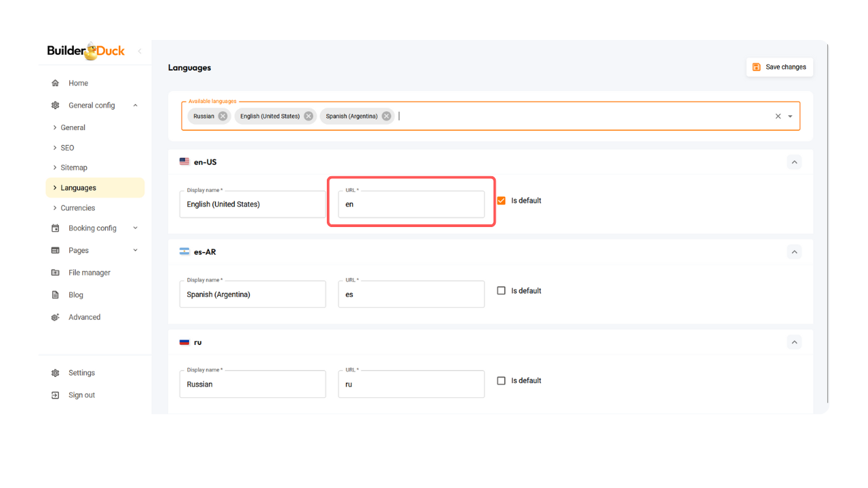Click the File manager folder icon
The image size is (868, 488).
pos(56,272)
